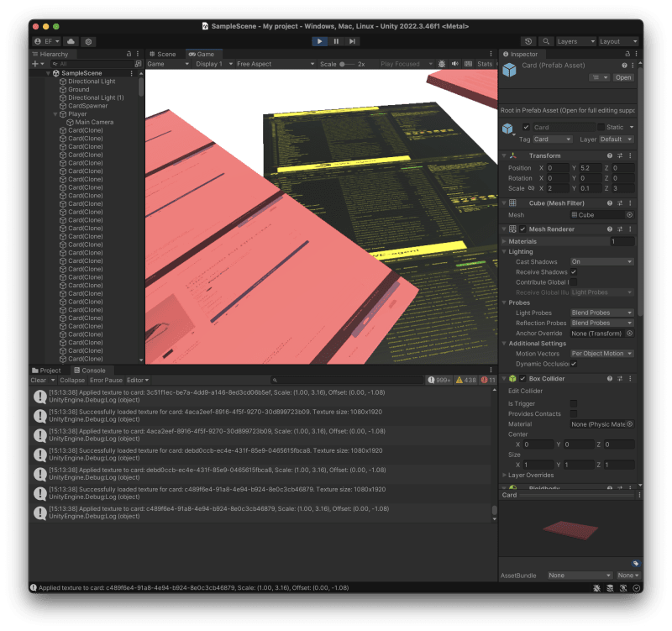Collapse the Player object in Hierarchy
Screen dimensions: 672x631
tap(55, 114)
